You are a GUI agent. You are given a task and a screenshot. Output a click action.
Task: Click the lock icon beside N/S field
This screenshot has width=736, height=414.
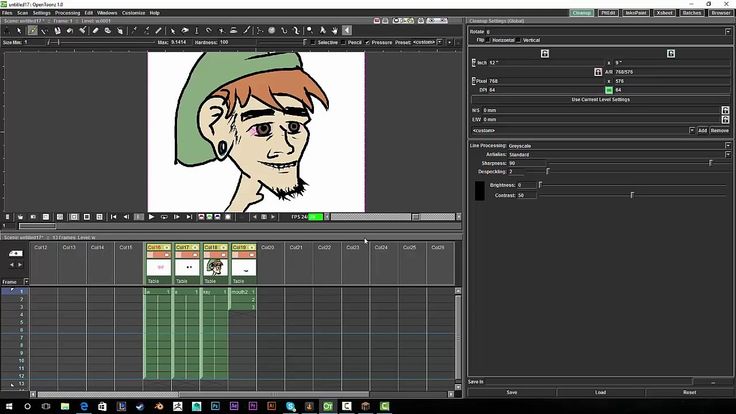click(x=726, y=110)
